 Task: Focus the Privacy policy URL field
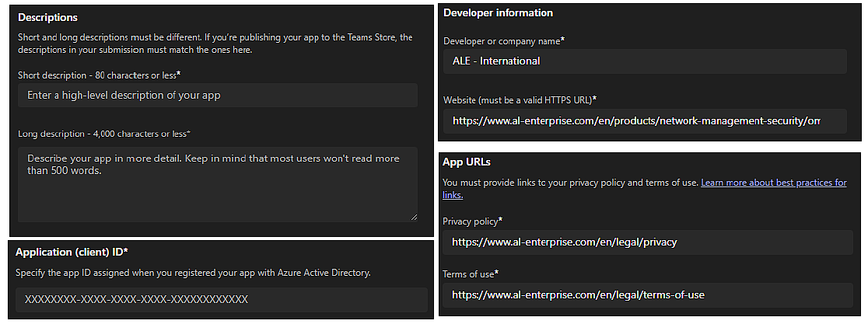(x=647, y=242)
